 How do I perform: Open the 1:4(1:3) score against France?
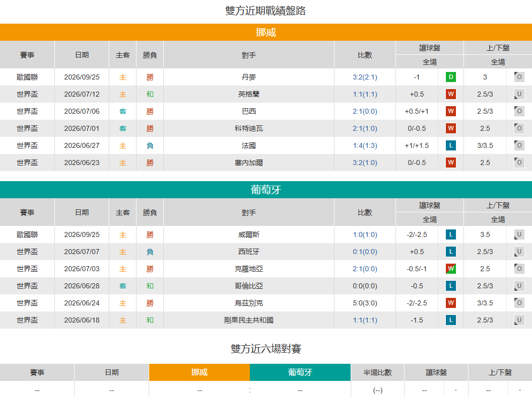click(x=365, y=145)
